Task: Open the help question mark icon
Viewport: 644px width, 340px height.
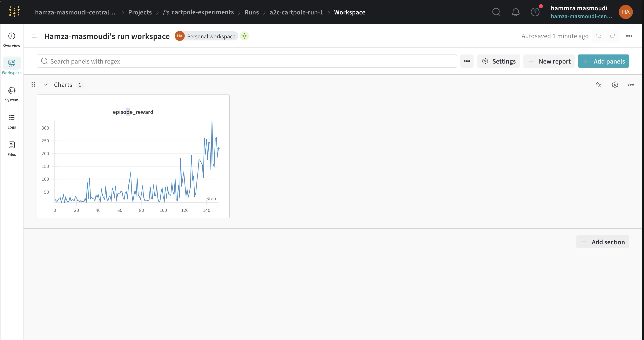Action: [x=535, y=12]
